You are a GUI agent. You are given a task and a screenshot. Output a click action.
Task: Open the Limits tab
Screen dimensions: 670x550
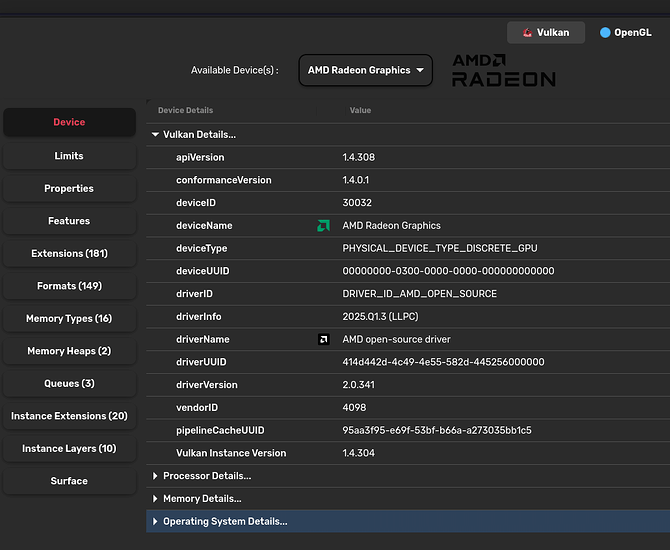[69, 156]
